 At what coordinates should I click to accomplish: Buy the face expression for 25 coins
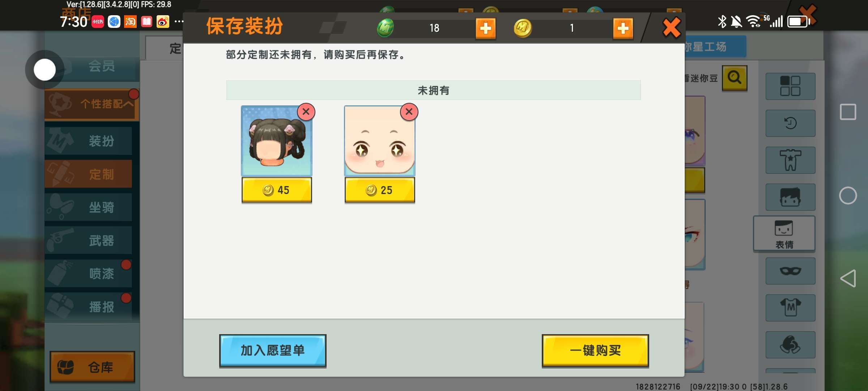pyautogui.click(x=380, y=190)
